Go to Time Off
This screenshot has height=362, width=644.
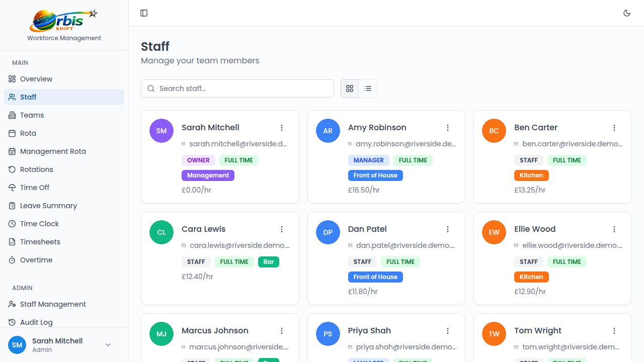[x=64, y=188]
